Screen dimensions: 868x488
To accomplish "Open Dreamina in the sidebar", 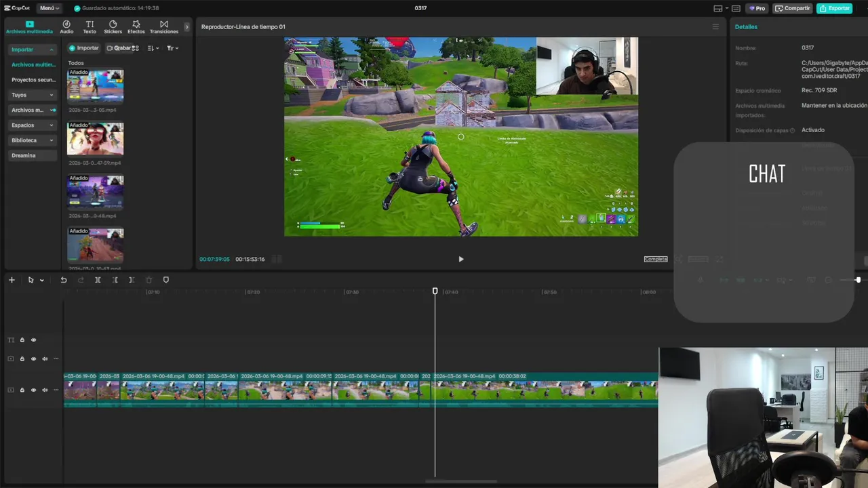I will 33,155.
